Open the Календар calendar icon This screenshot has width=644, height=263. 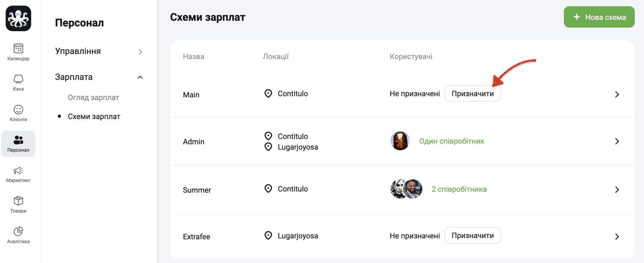click(x=18, y=48)
